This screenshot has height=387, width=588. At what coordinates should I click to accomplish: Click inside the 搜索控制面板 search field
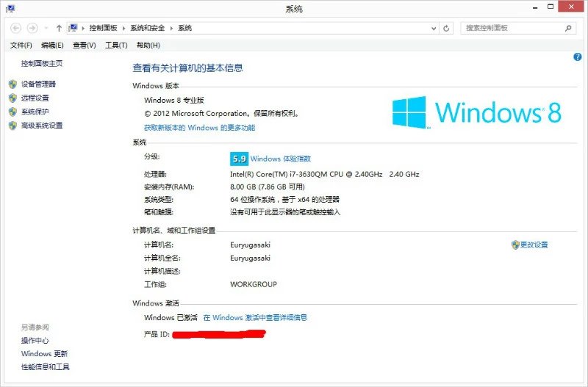click(511, 28)
